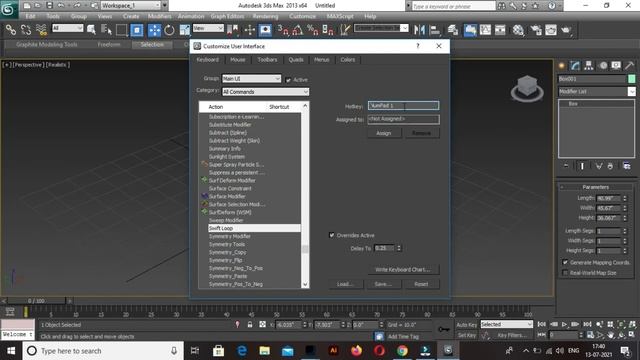Screen dimensions: 640x360
Task: Open the key filter Selected dropdown
Action: pyautogui.click(x=507, y=324)
